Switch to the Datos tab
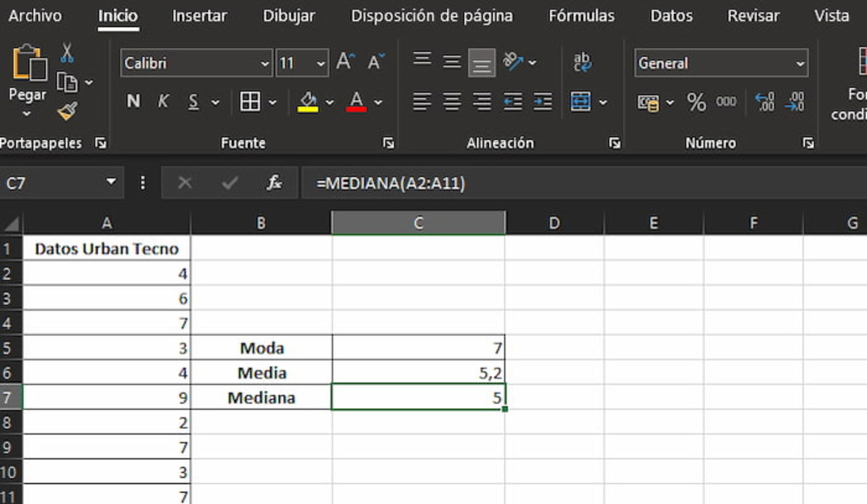 pyautogui.click(x=671, y=16)
